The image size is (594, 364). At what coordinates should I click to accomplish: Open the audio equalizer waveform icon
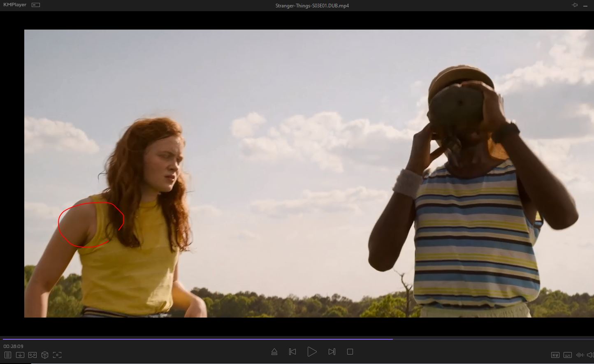(x=580, y=355)
